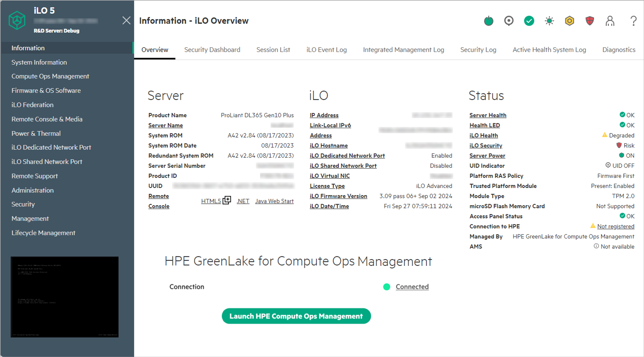Click the yellow hexagon iLO health icon
The width and height of the screenshot is (644, 357).
point(570,21)
